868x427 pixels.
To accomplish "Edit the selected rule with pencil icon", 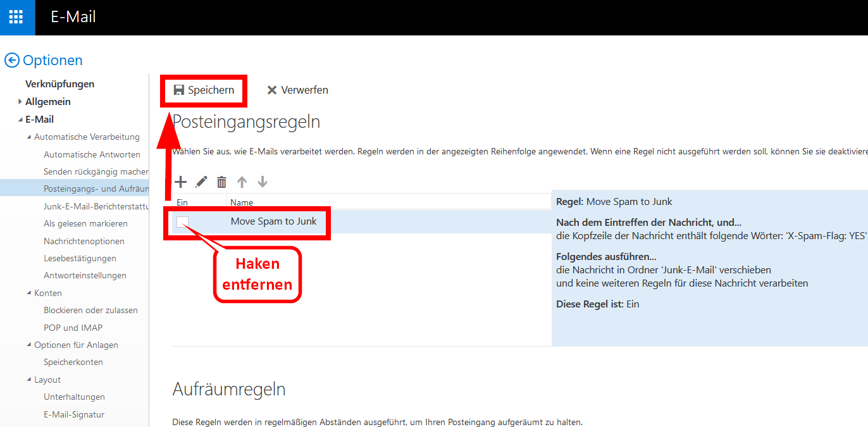I will coord(201,182).
